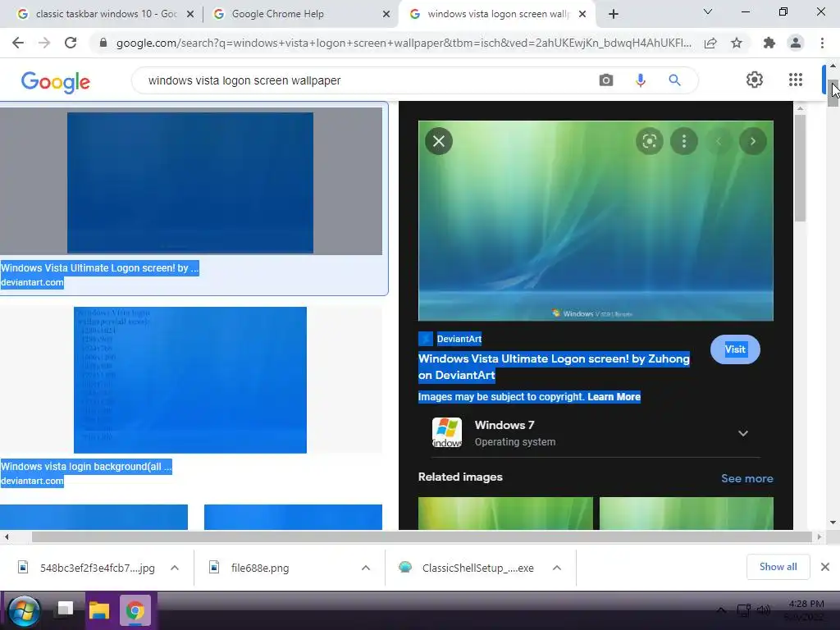Open preview panel three-dot options
This screenshot has width=840, height=630.
684,141
